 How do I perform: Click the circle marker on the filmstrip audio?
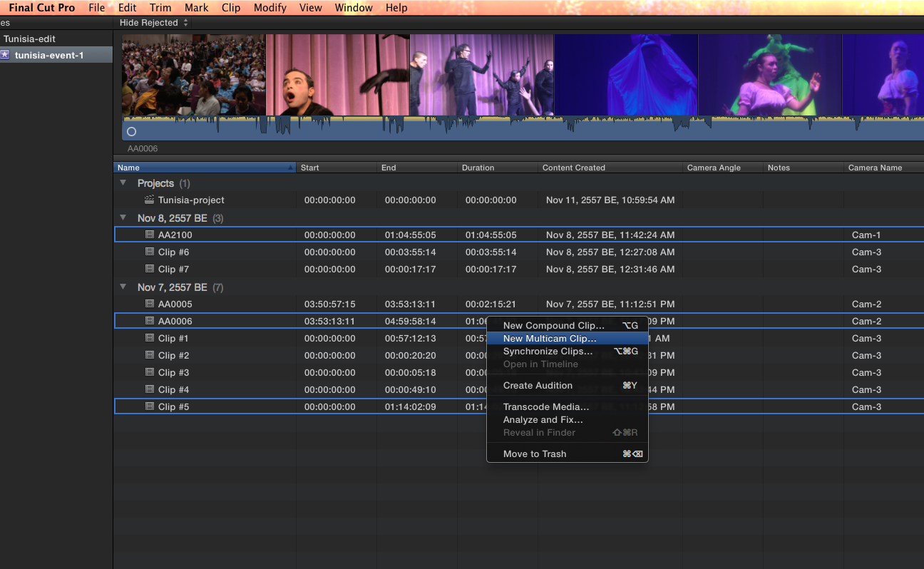click(131, 131)
